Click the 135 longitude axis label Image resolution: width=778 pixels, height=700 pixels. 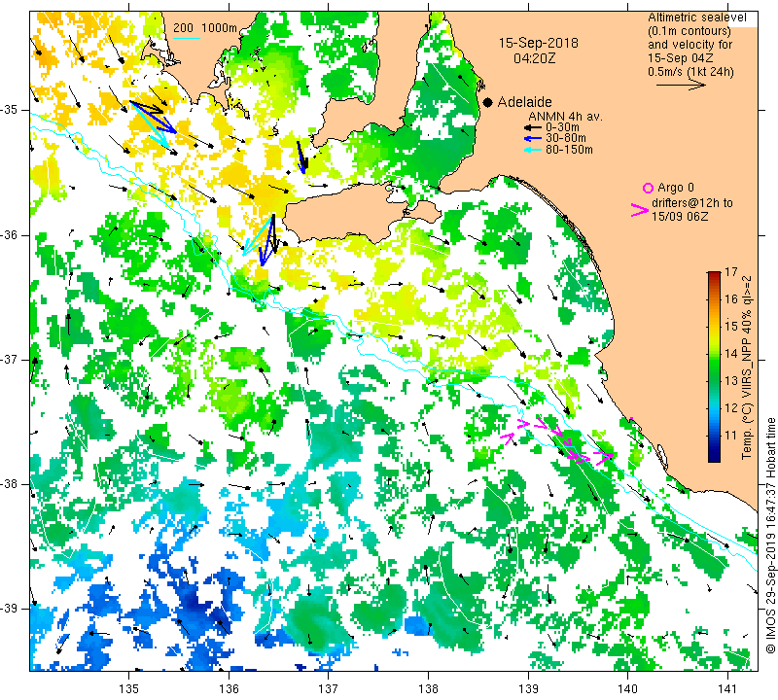129,688
